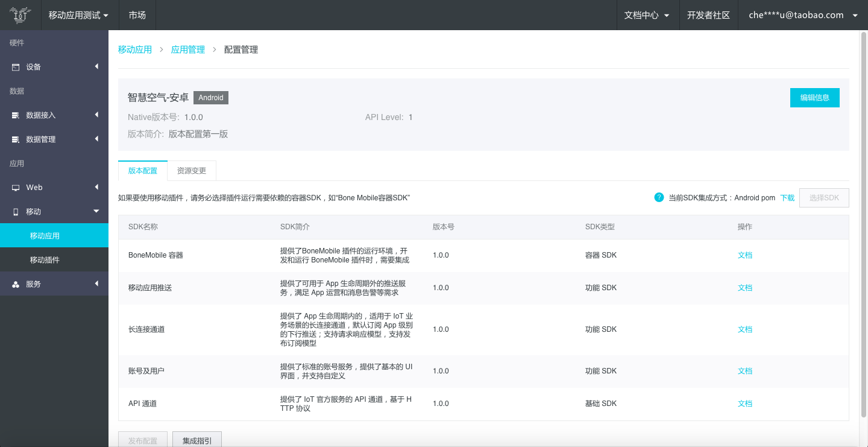868x447 pixels.
Task: Click the SDK类型 column header
Action: pyautogui.click(x=600, y=227)
